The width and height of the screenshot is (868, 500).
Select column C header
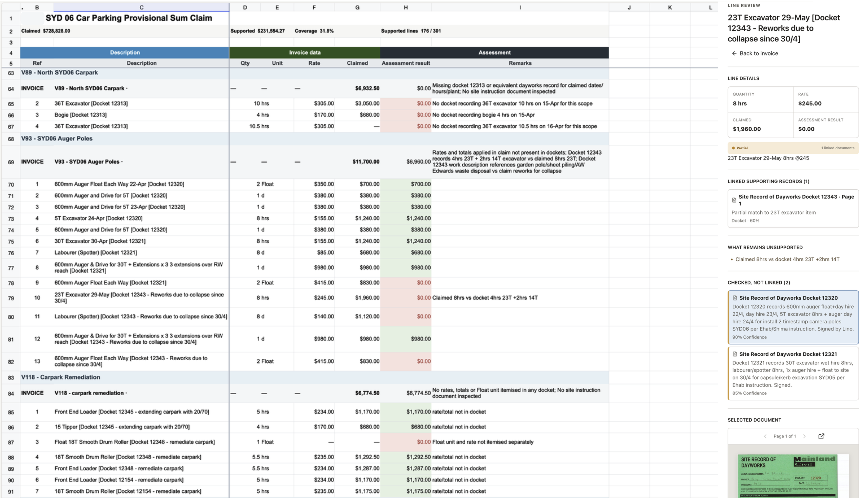(x=141, y=7)
